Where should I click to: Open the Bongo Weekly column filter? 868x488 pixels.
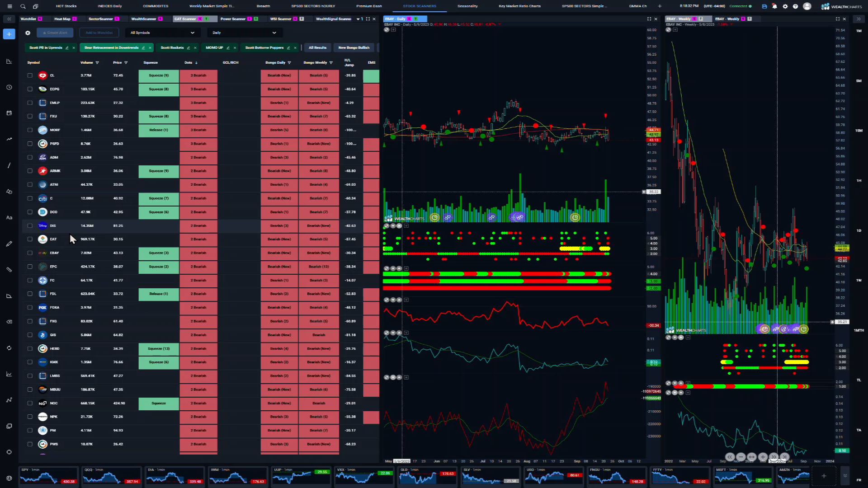tap(331, 63)
